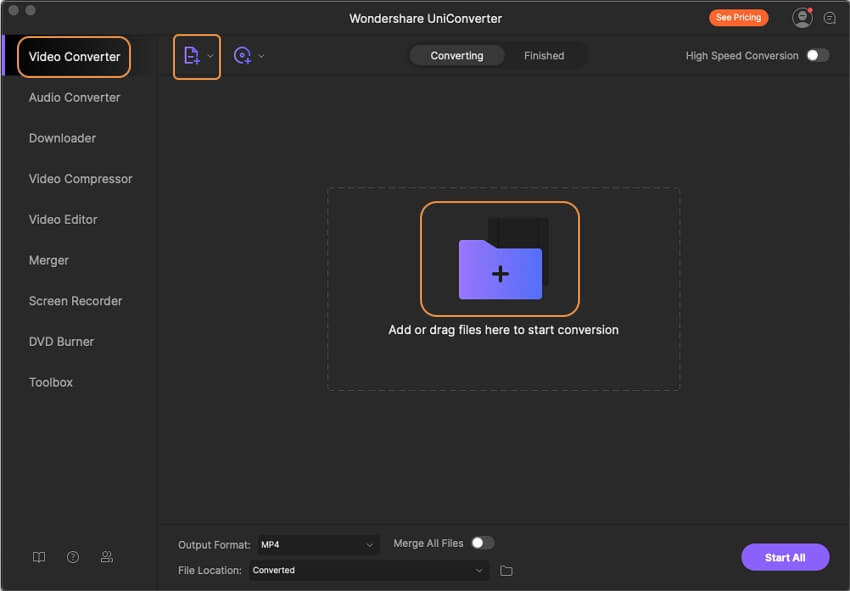Select DVD Burner in sidebar
Viewport: 850px width, 591px height.
(61, 342)
